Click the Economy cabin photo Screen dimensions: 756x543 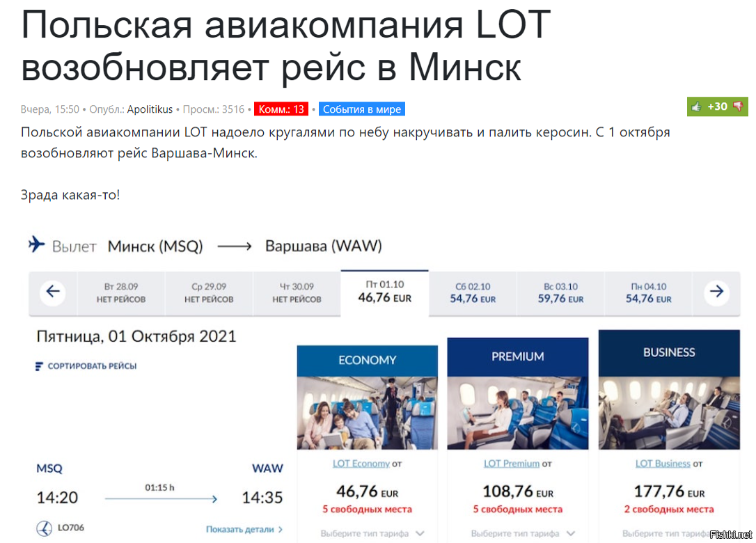tap(368, 413)
